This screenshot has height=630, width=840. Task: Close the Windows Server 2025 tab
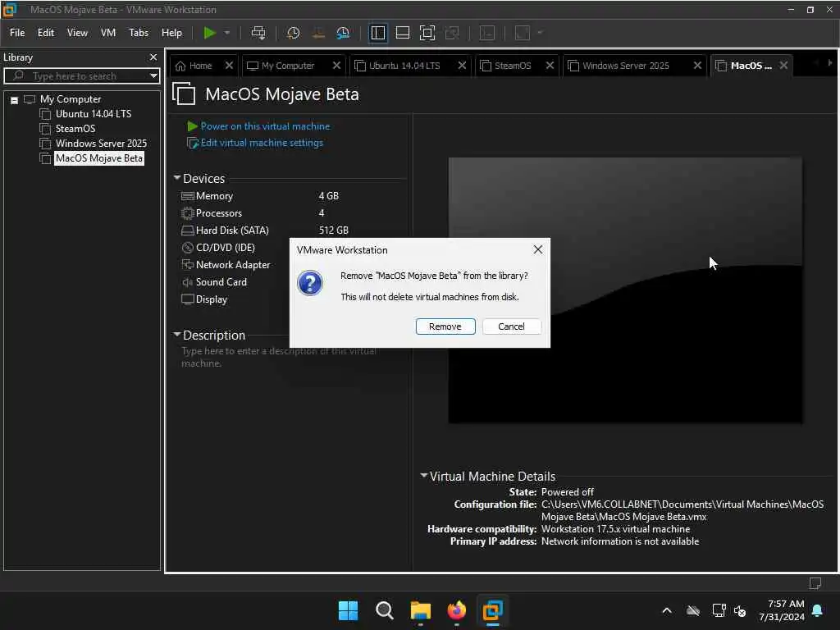[x=697, y=66]
